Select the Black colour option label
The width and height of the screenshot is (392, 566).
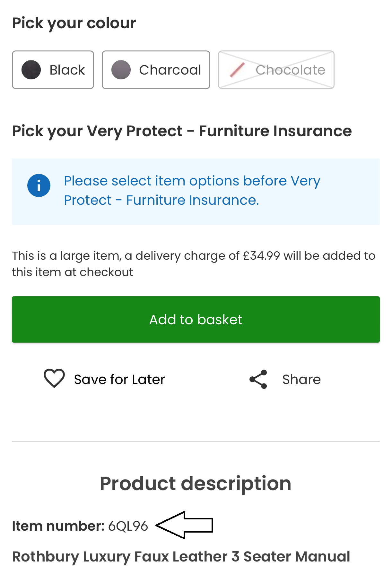pos(67,70)
